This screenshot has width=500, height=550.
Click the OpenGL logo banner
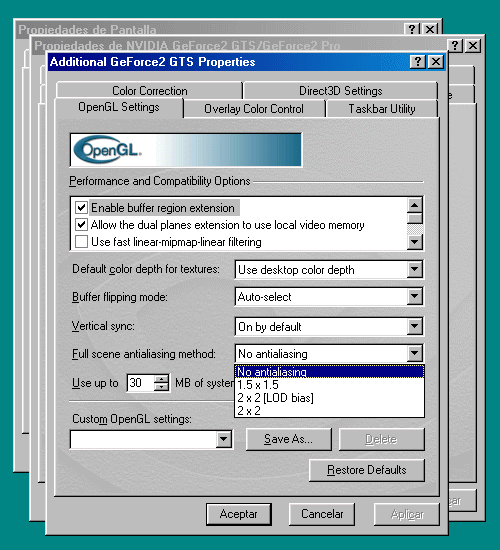[186, 150]
